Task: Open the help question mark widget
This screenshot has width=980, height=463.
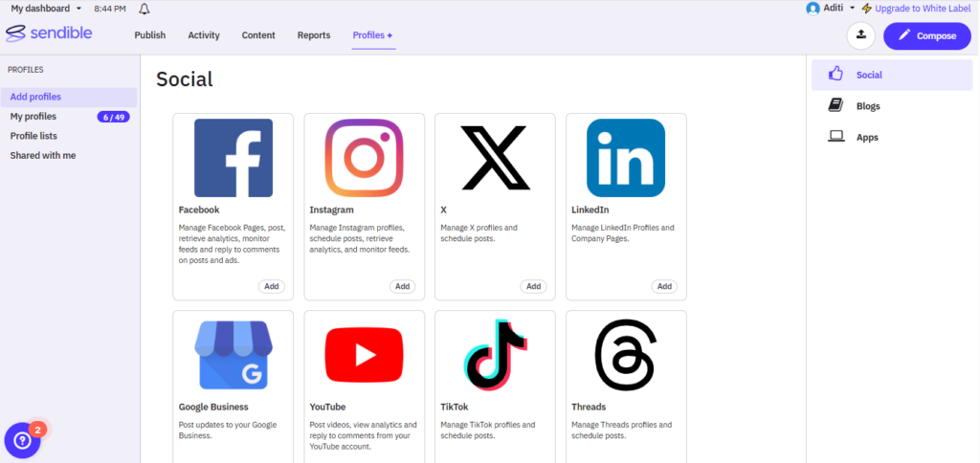Action: pos(23,441)
